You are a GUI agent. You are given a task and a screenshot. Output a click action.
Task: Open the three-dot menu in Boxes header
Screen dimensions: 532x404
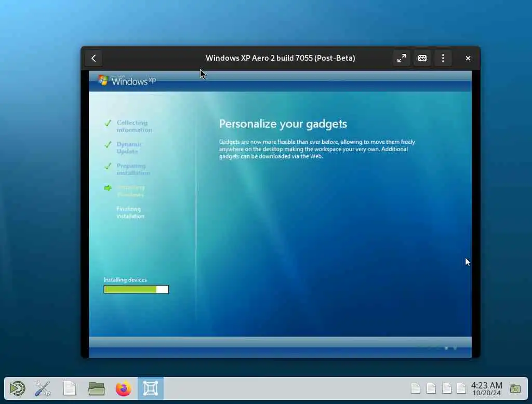pyautogui.click(x=443, y=58)
